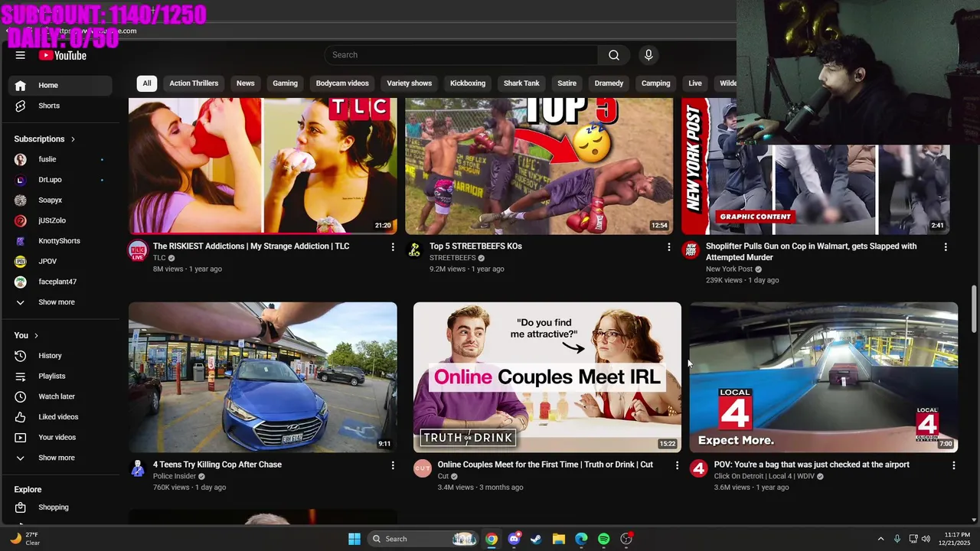Open History in the sidebar

60,356
